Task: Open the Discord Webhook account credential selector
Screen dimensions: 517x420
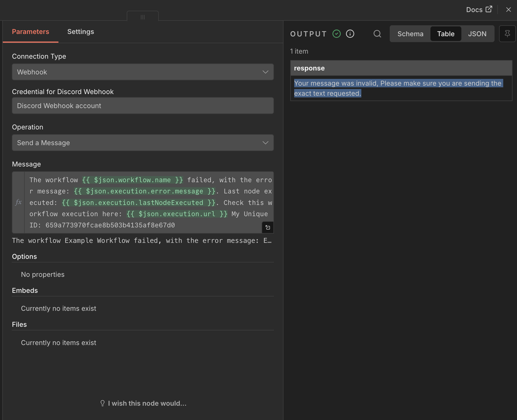Action: tap(143, 106)
